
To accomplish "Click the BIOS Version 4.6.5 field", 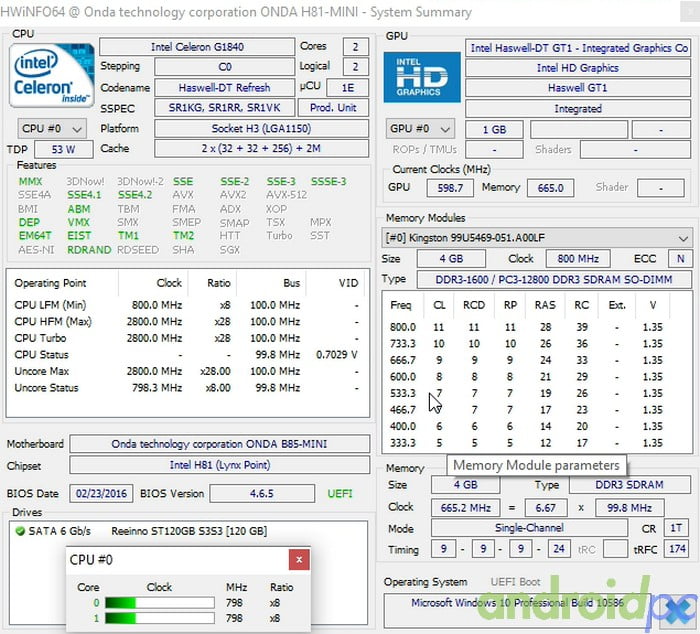I will [262, 493].
